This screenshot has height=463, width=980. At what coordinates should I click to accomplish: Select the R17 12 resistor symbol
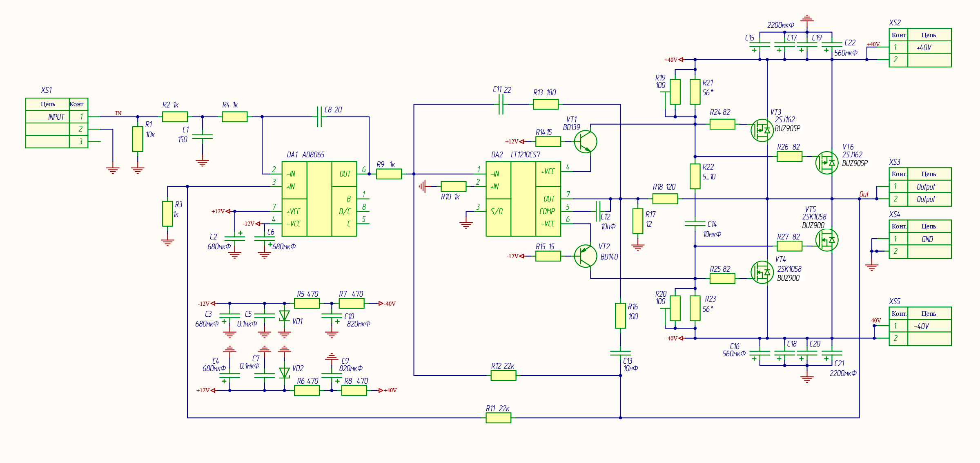click(638, 221)
